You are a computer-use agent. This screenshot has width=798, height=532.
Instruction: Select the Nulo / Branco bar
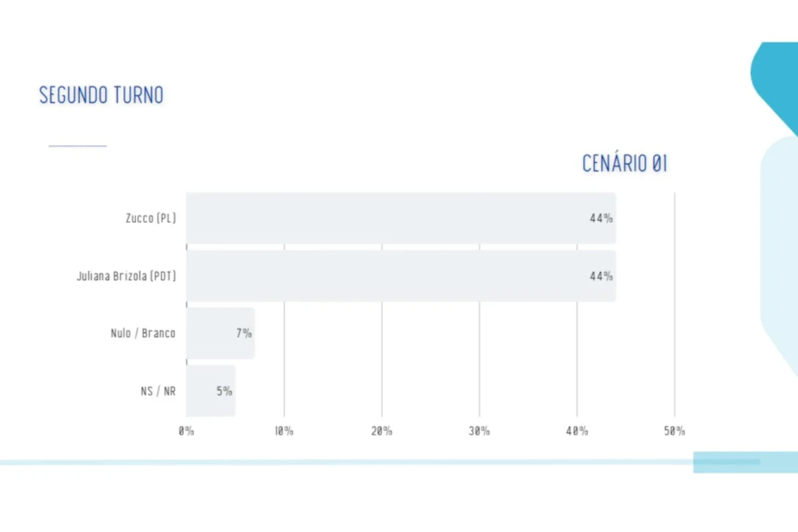coord(221,333)
